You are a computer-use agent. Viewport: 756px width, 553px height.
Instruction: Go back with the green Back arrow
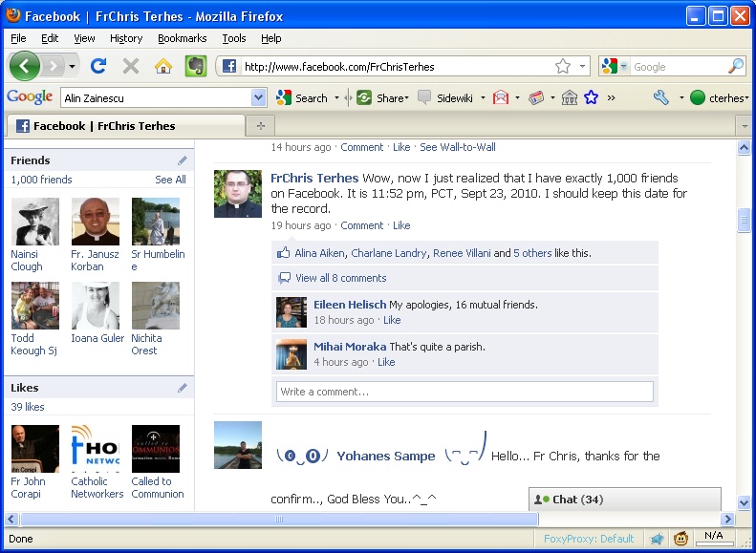point(25,66)
